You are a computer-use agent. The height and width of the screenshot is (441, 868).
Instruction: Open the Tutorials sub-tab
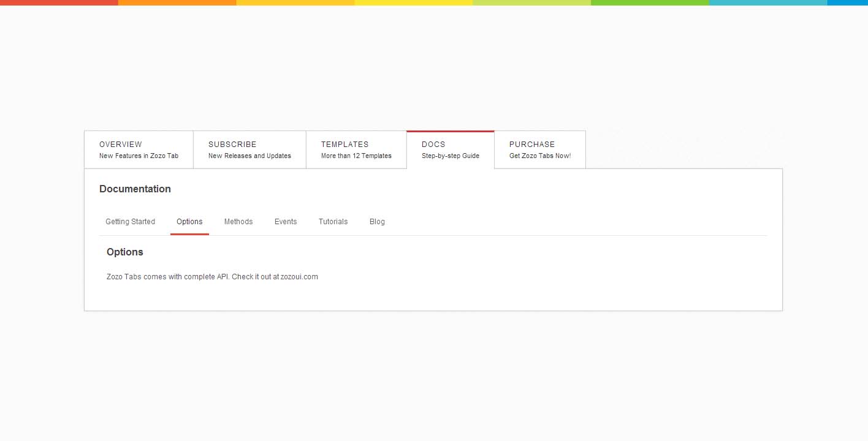point(333,222)
